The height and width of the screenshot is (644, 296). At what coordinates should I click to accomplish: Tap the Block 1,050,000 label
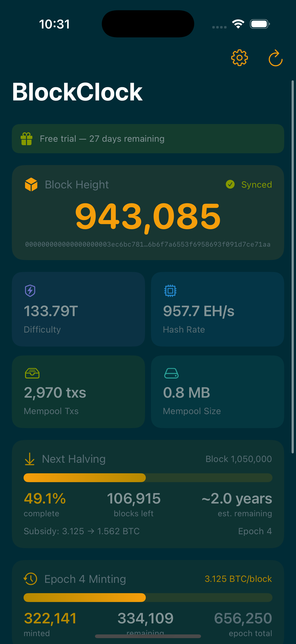(x=239, y=459)
